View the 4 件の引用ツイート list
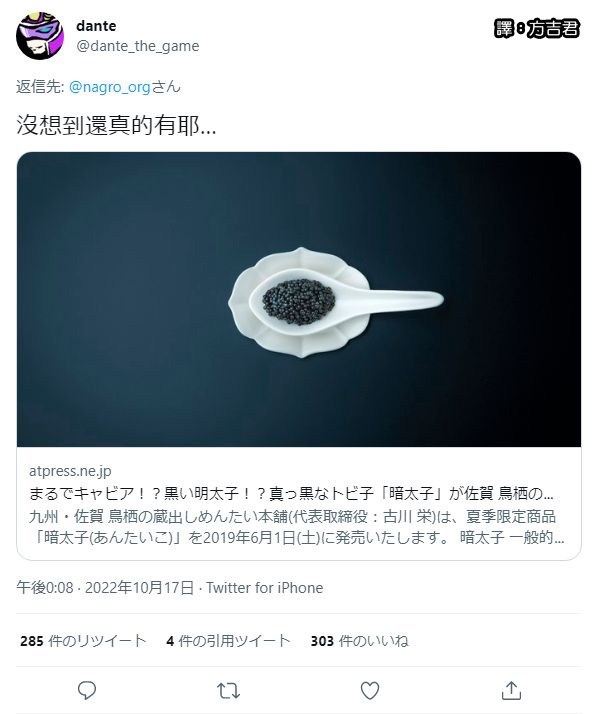598x714 pixels. [228, 641]
